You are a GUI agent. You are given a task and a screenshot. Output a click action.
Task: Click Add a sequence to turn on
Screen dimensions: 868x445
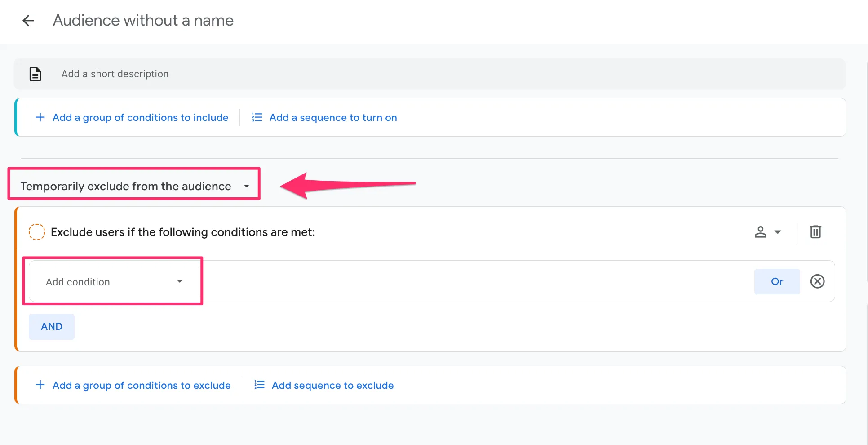(333, 117)
